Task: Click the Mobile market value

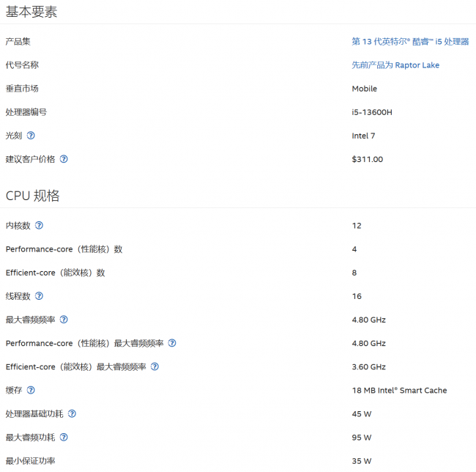Action: coord(364,89)
